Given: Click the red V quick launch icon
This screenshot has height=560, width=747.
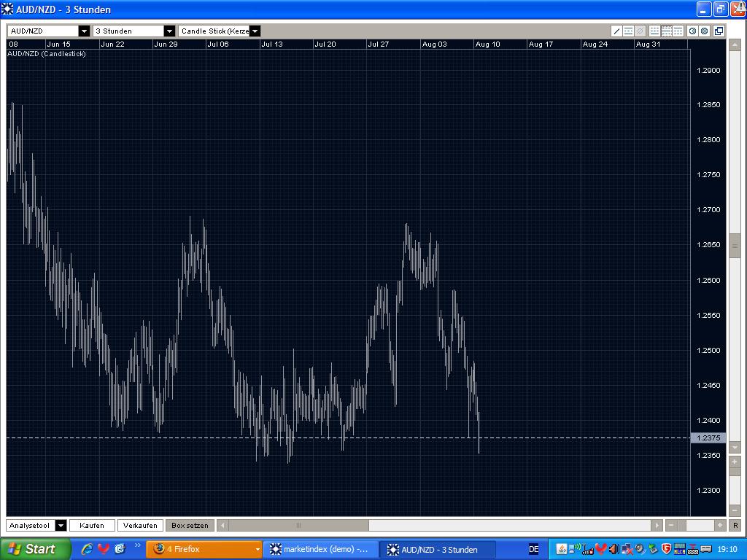Looking at the screenshot, I should click(x=104, y=549).
